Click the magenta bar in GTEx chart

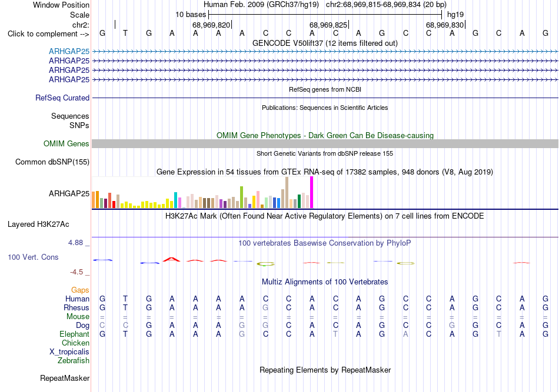[312, 192]
